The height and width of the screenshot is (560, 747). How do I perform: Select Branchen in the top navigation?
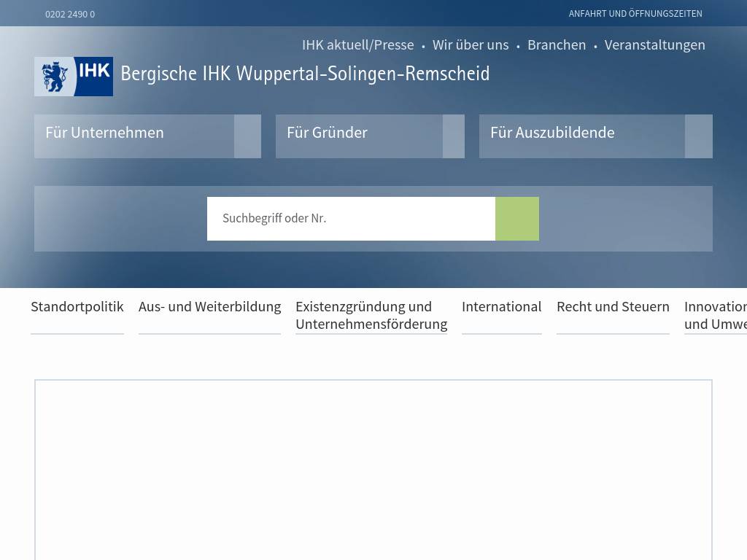557,45
